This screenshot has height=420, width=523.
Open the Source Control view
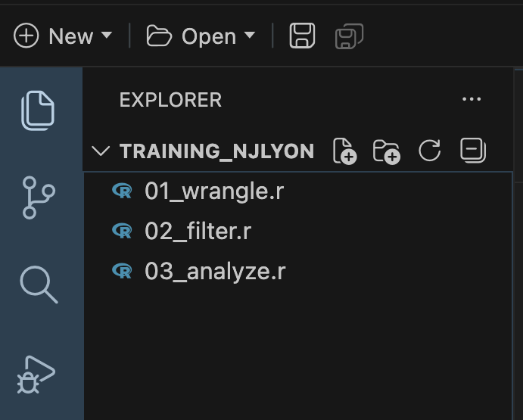38,197
